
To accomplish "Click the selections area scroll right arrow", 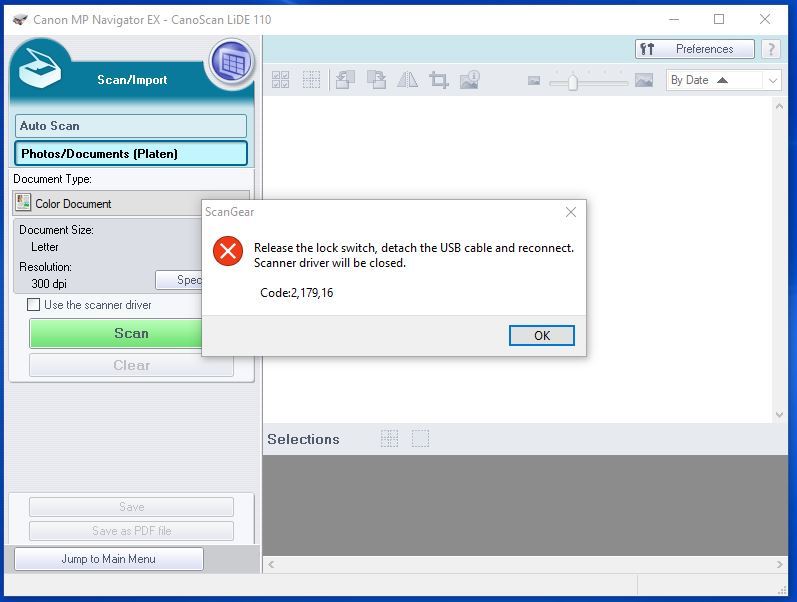I will (x=780, y=564).
